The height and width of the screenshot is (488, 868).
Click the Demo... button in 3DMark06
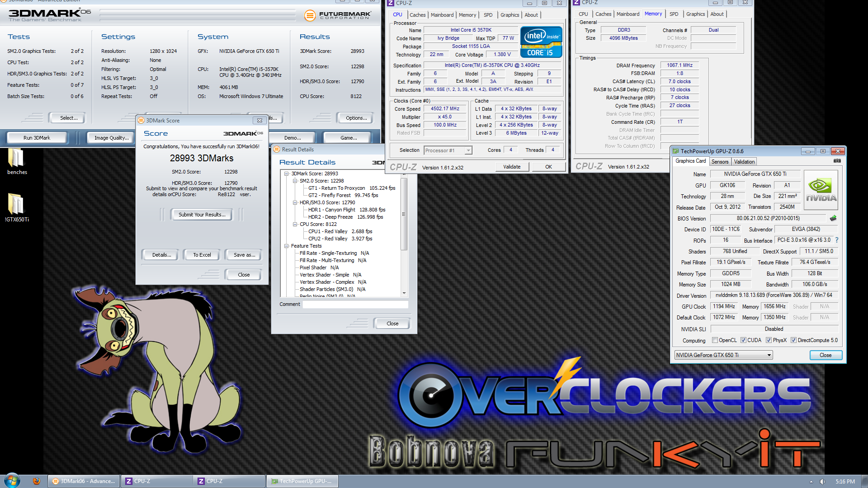click(x=292, y=138)
